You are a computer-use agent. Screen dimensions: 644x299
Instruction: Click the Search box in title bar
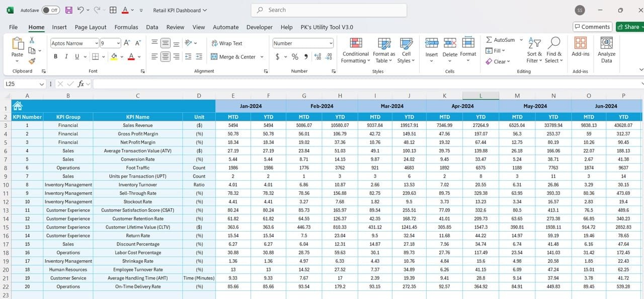tap(329, 10)
